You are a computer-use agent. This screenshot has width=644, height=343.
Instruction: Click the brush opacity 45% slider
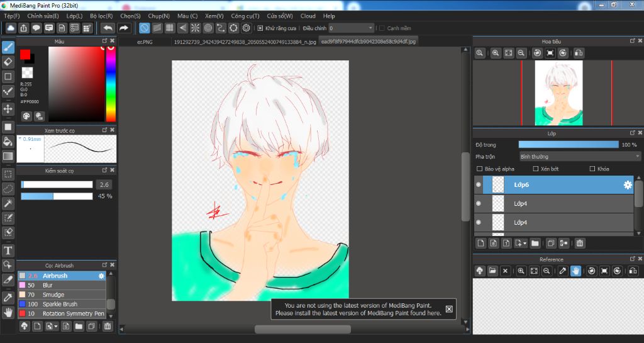point(57,196)
